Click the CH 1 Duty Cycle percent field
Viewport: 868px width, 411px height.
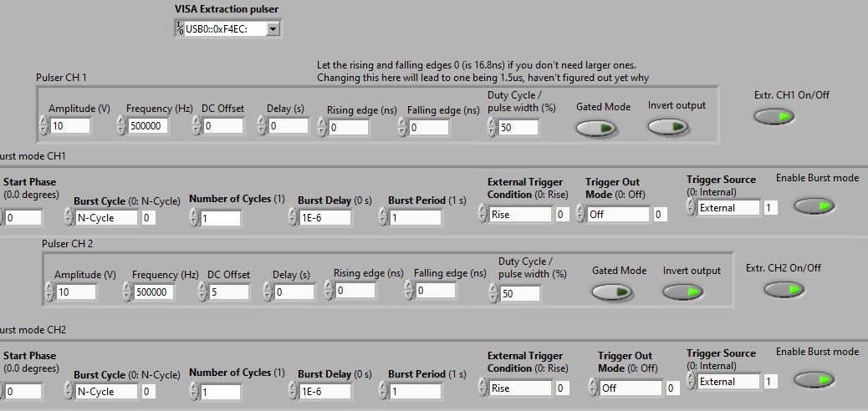click(518, 128)
